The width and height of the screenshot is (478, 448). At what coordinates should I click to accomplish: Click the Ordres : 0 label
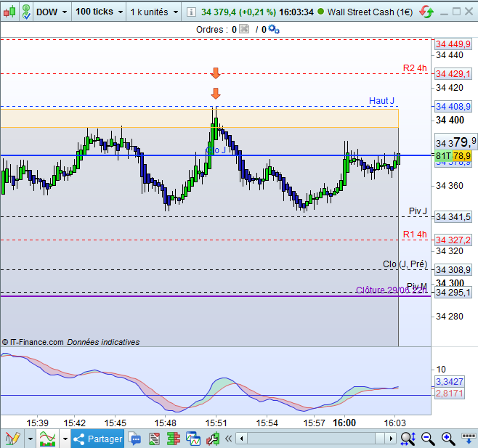(x=216, y=29)
